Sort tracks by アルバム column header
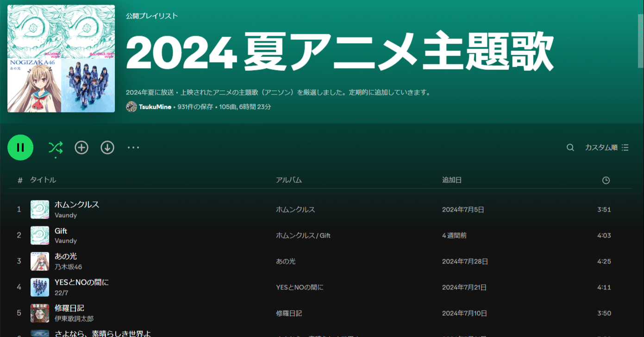The image size is (644, 337). tap(289, 180)
